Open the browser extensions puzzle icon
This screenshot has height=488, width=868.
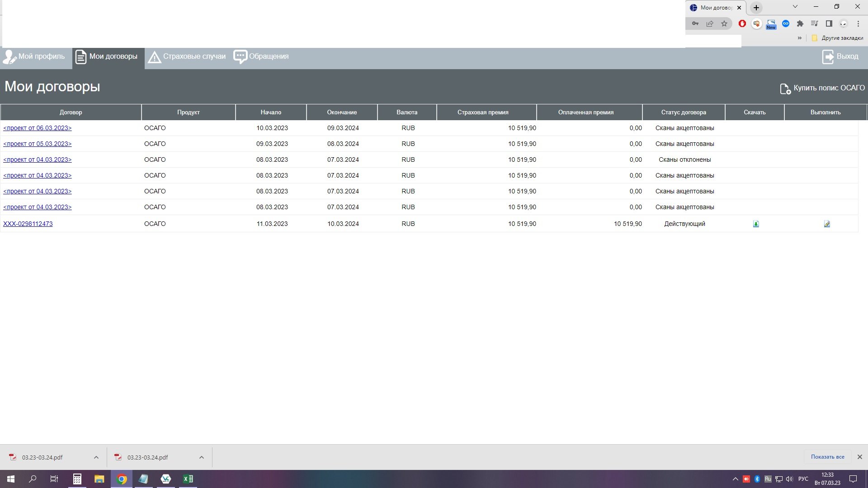click(800, 24)
